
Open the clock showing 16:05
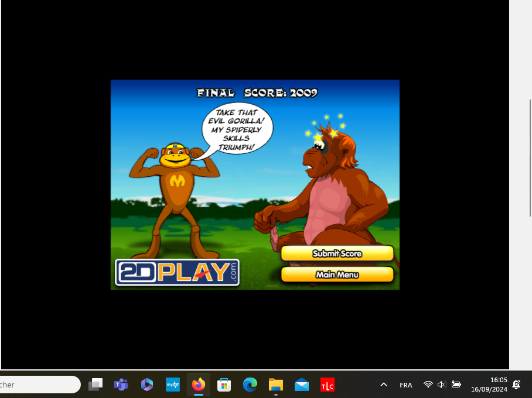tap(490, 385)
